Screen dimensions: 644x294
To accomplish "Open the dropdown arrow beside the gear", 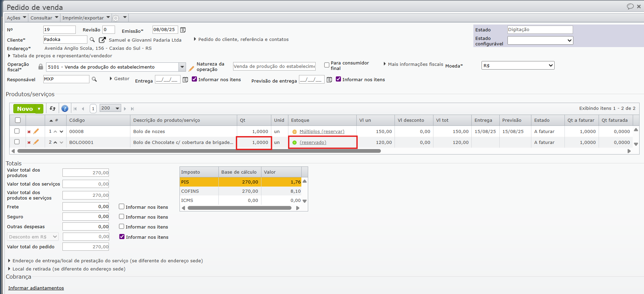I will coord(125,17).
